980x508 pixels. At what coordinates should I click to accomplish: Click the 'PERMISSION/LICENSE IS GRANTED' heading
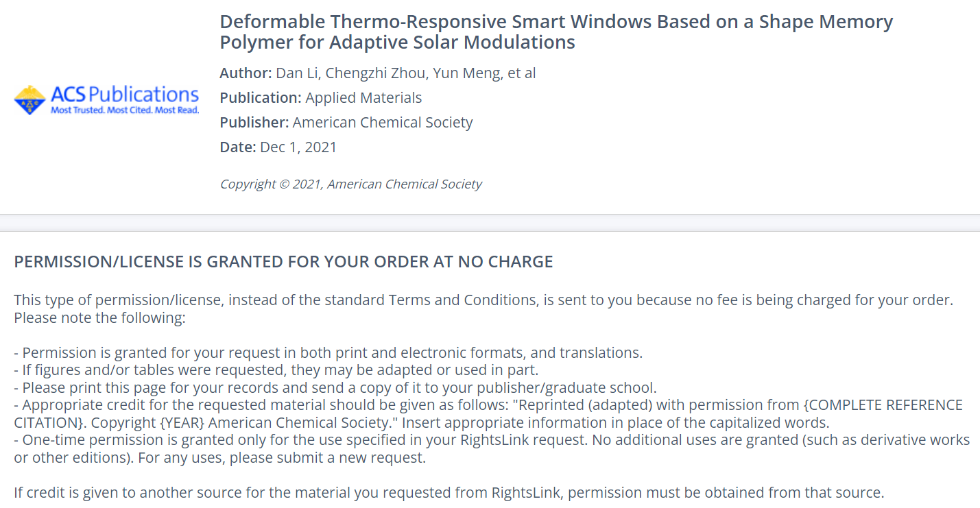283,262
